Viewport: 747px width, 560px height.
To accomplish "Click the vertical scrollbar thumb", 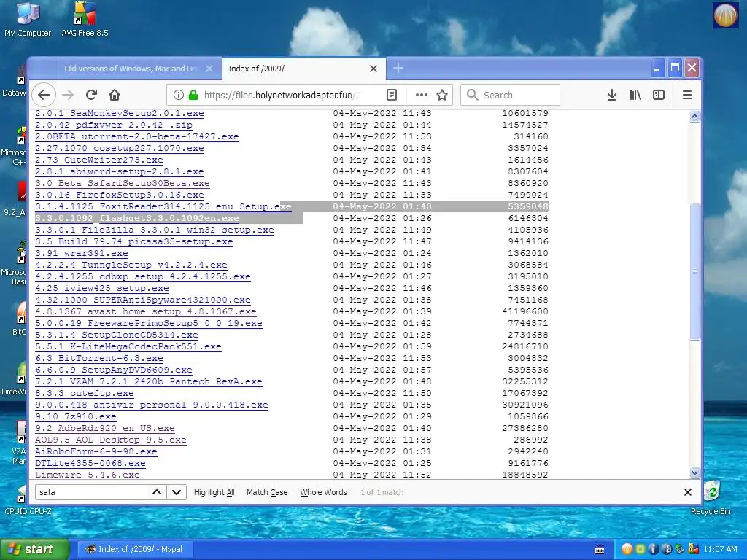I will (x=694, y=271).
